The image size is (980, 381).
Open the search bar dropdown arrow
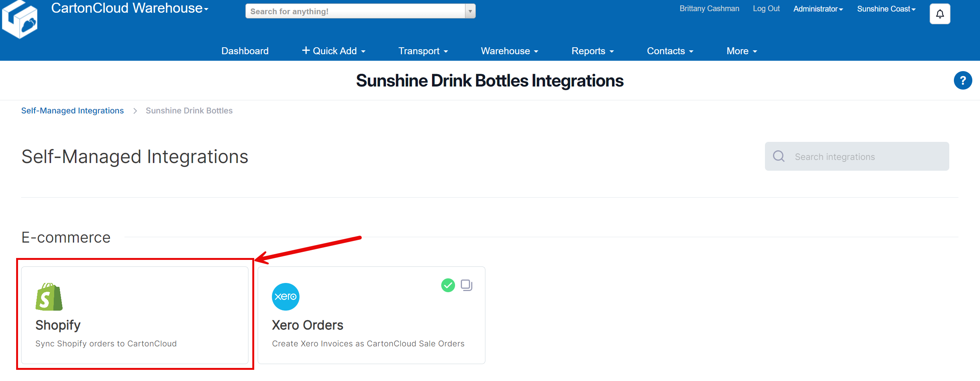click(x=469, y=11)
